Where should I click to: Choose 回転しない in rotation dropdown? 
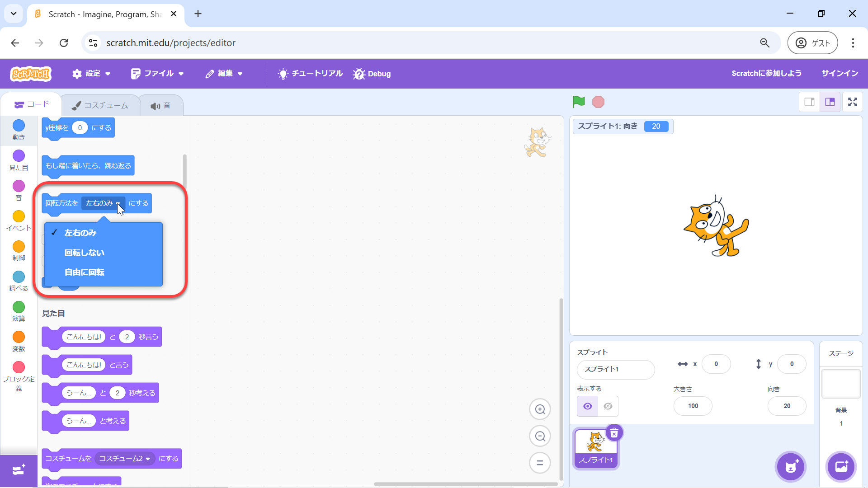(104, 253)
